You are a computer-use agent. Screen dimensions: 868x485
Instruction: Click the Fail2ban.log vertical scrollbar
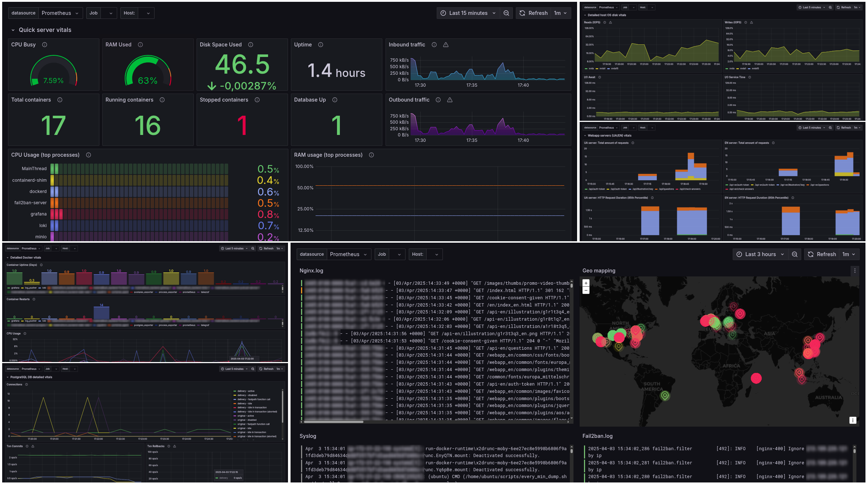click(x=855, y=451)
